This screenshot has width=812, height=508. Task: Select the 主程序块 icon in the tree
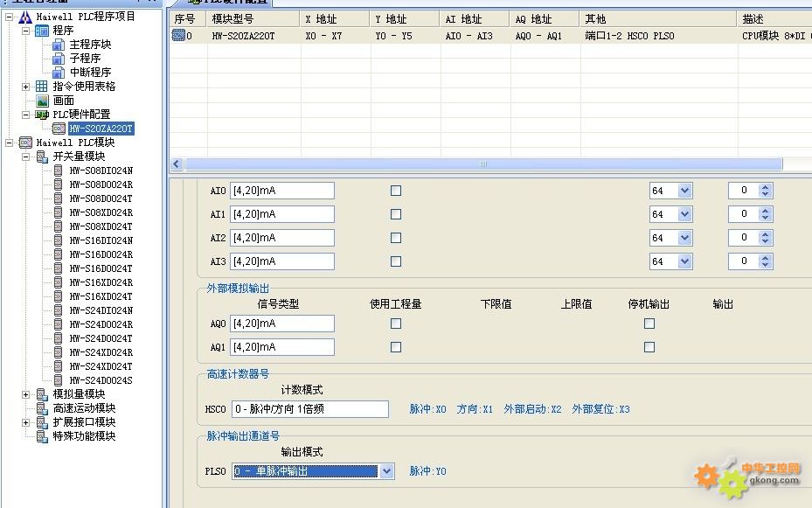coord(59,45)
